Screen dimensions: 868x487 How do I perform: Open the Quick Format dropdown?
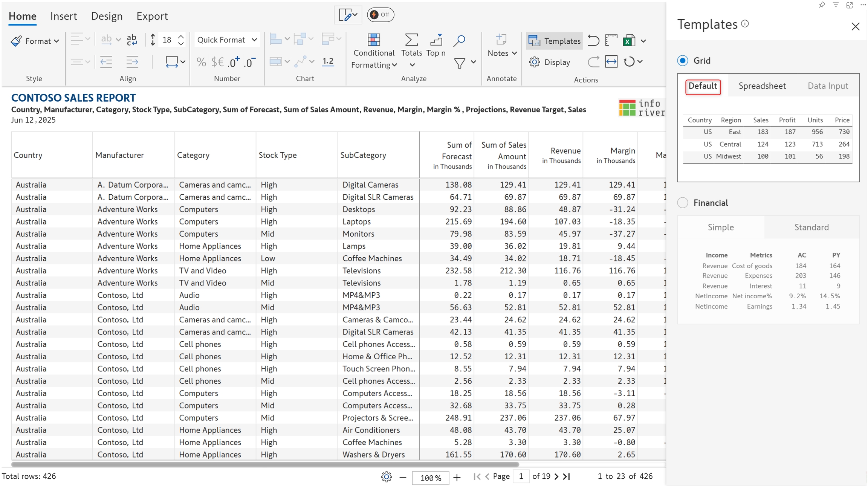pos(227,40)
